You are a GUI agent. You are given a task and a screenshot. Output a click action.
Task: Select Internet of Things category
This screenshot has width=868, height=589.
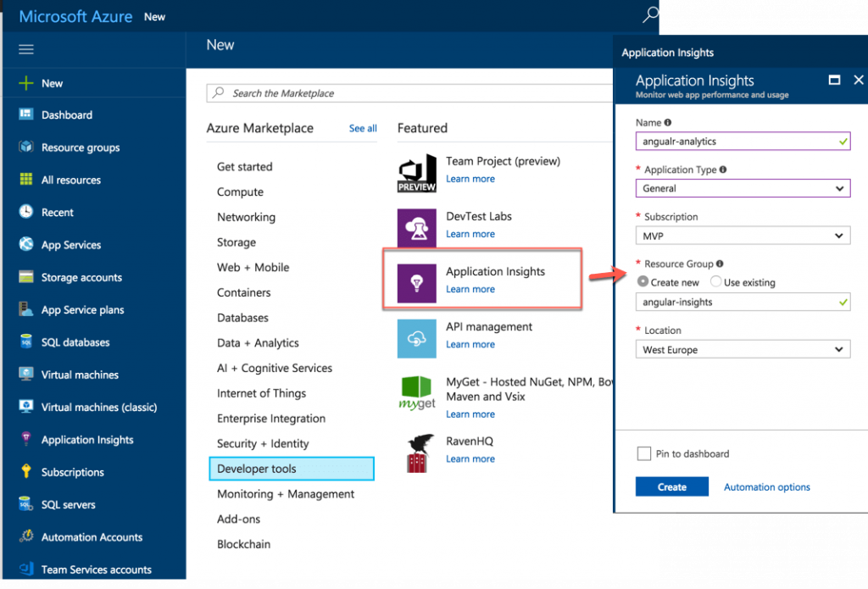point(261,393)
